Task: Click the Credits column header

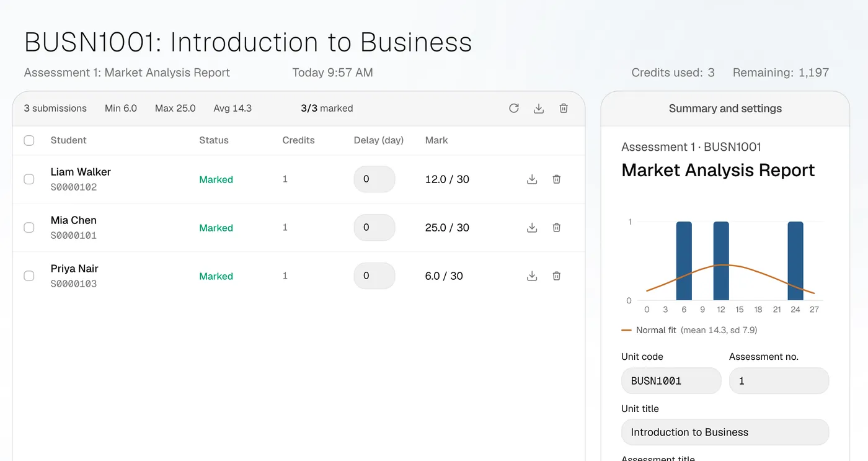Action: 298,140
